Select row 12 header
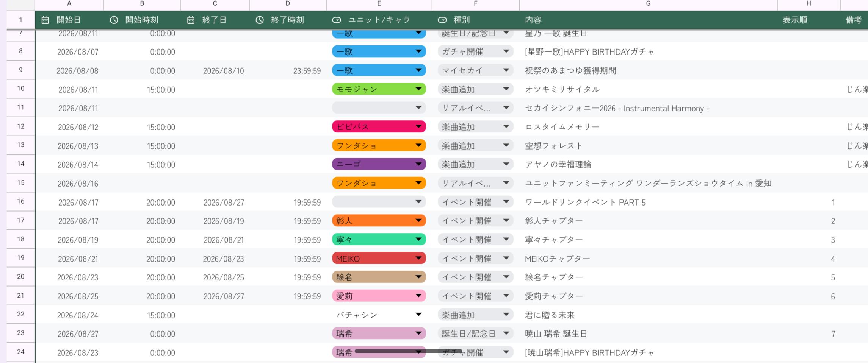Image resolution: width=868 pixels, height=363 pixels. coord(21,126)
